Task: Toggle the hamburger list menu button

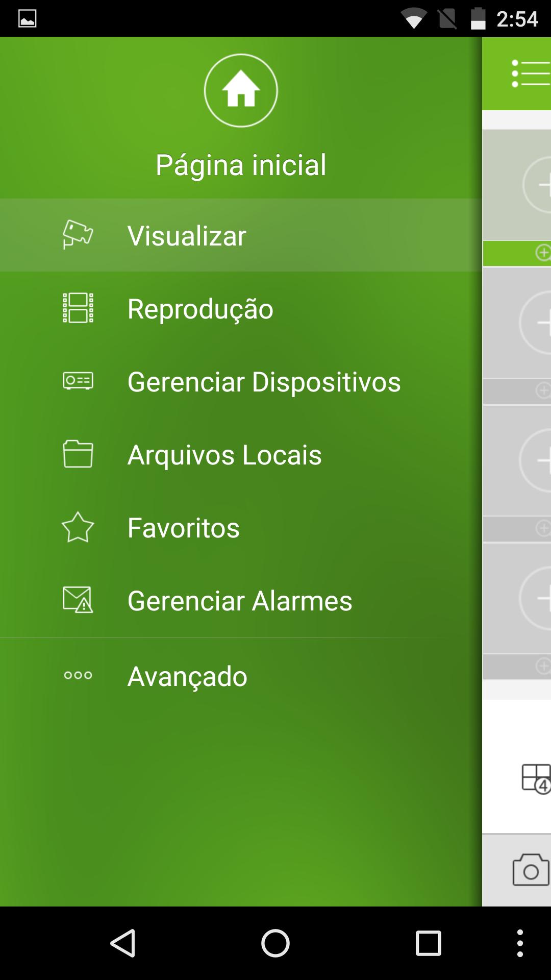Action: 531,73
